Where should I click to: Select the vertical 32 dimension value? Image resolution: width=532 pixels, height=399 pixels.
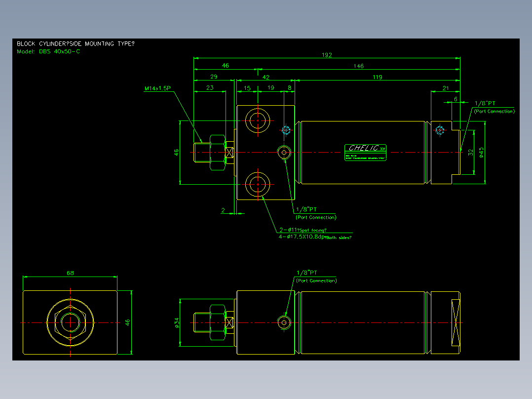pyautogui.click(x=471, y=153)
